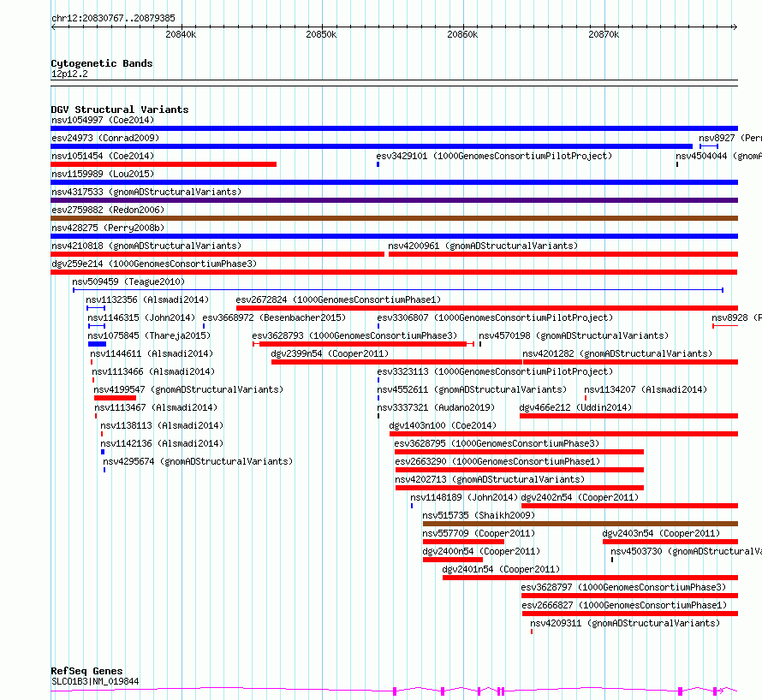Image resolution: width=762 pixels, height=700 pixels.
Task: Select the nsv428275 (Perry2008b) label
Action: (x=108, y=228)
